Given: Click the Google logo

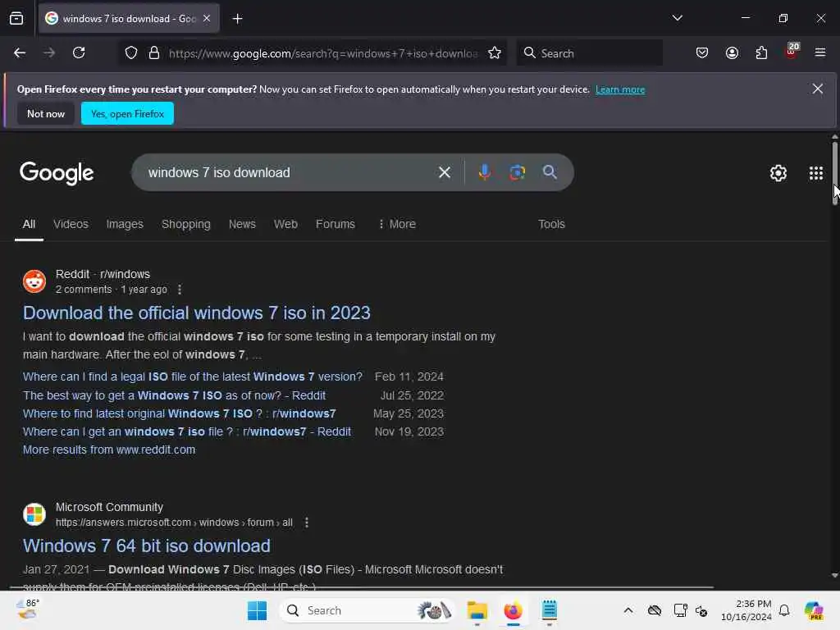Looking at the screenshot, I should (x=57, y=172).
